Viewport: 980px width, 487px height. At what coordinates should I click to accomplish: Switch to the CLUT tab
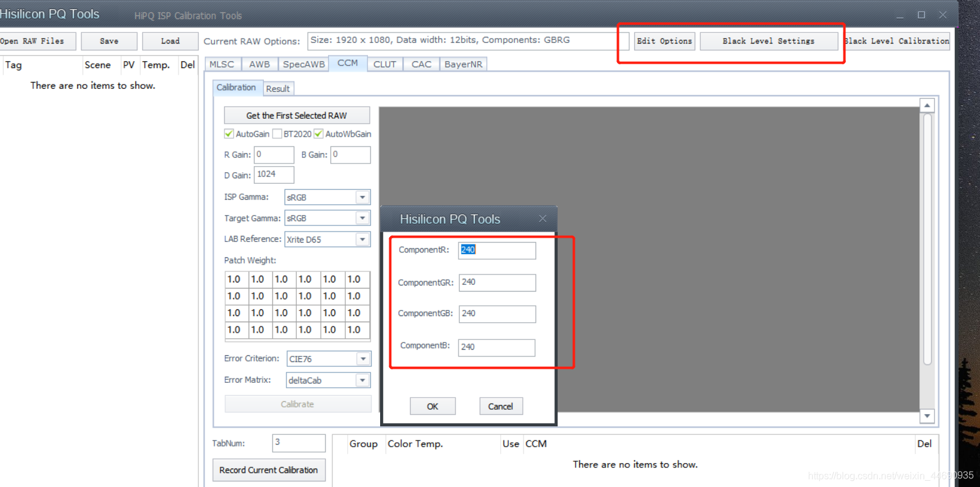click(x=385, y=64)
